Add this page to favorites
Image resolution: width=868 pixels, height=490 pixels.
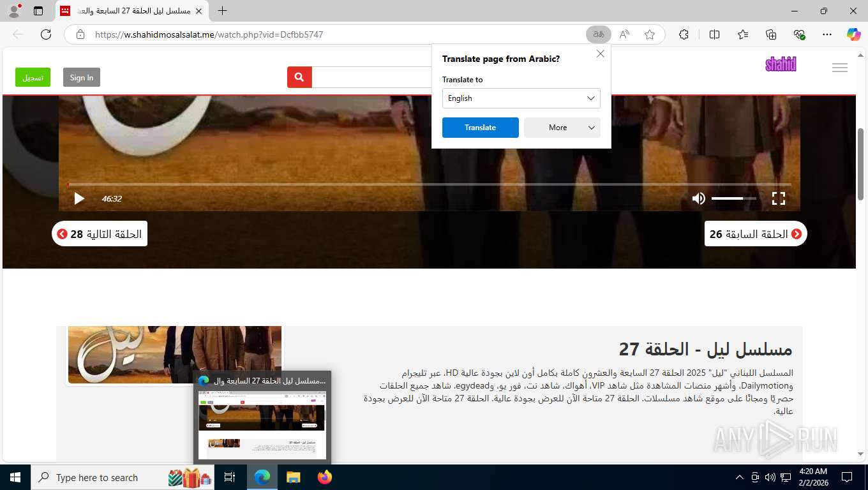(x=650, y=34)
